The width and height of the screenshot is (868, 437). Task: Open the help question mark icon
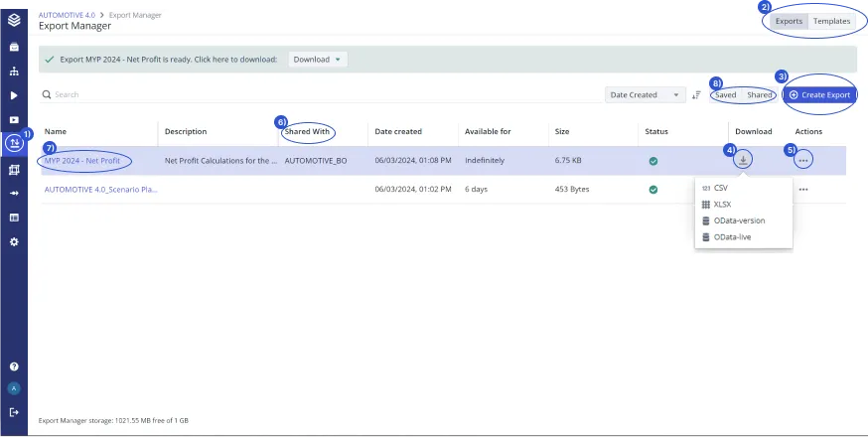tap(14, 366)
